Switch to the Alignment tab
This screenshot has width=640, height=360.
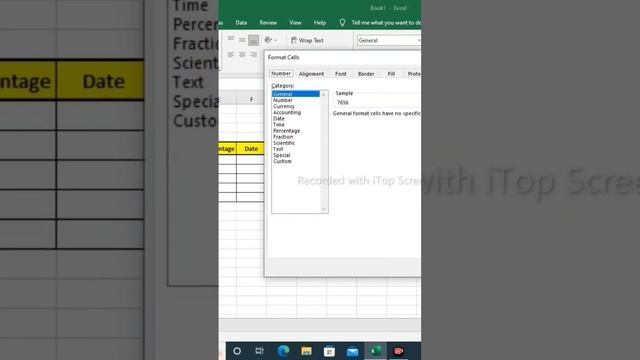[311, 74]
